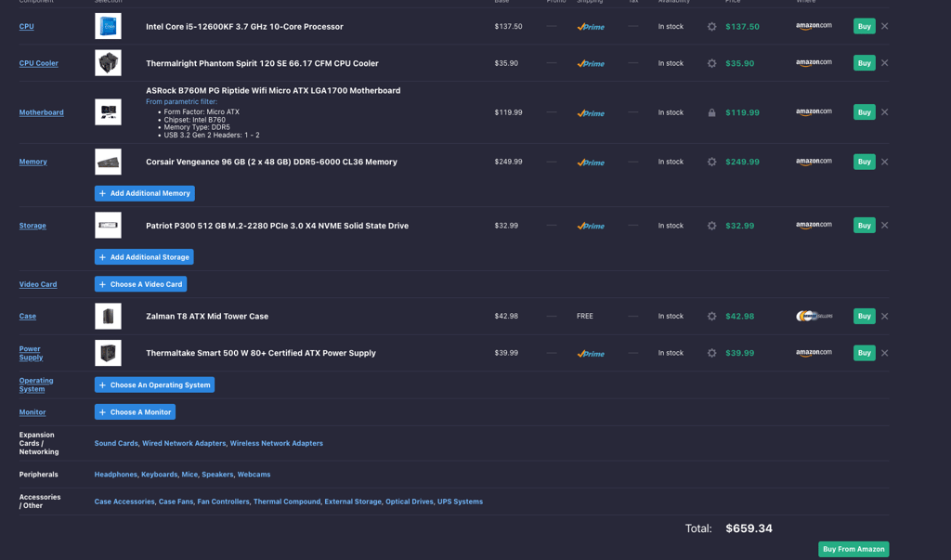Click the Thermaltake power supply thumbnail
Image resolution: width=951 pixels, height=560 pixels.
coord(108,353)
